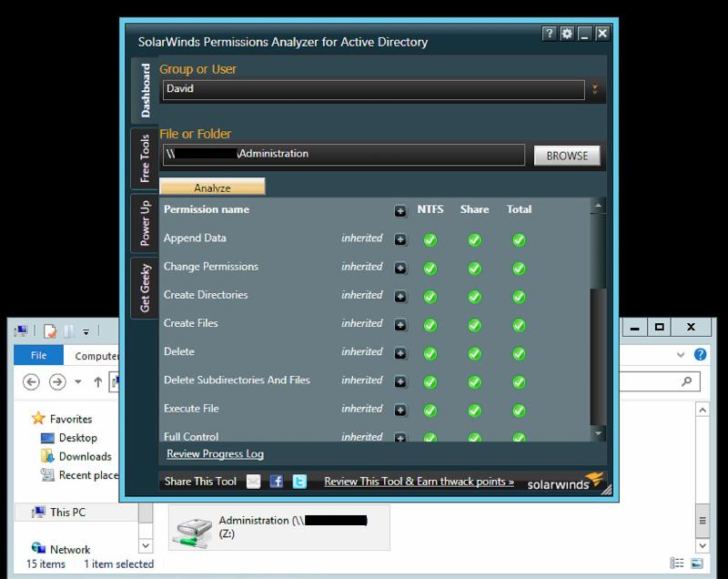Click the permissions list scroll up arrow
This screenshot has height=579, width=728.
pyautogui.click(x=598, y=206)
